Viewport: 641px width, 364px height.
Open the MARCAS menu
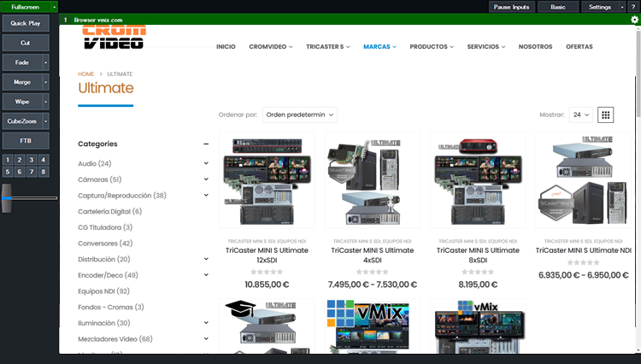(x=379, y=47)
